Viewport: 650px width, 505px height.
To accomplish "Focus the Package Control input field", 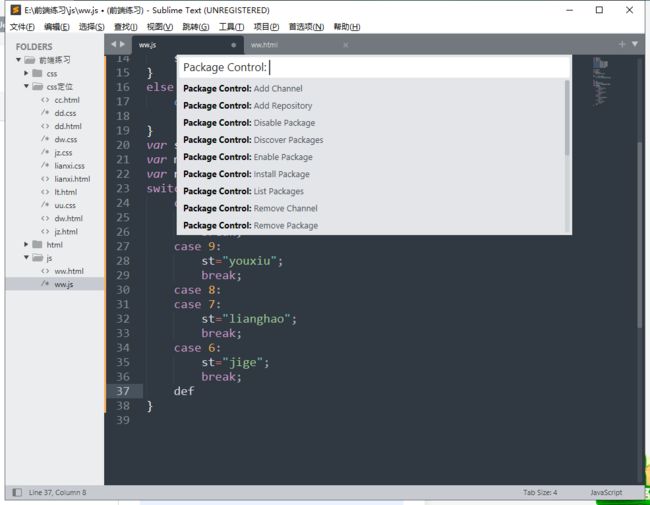I will (374, 67).
